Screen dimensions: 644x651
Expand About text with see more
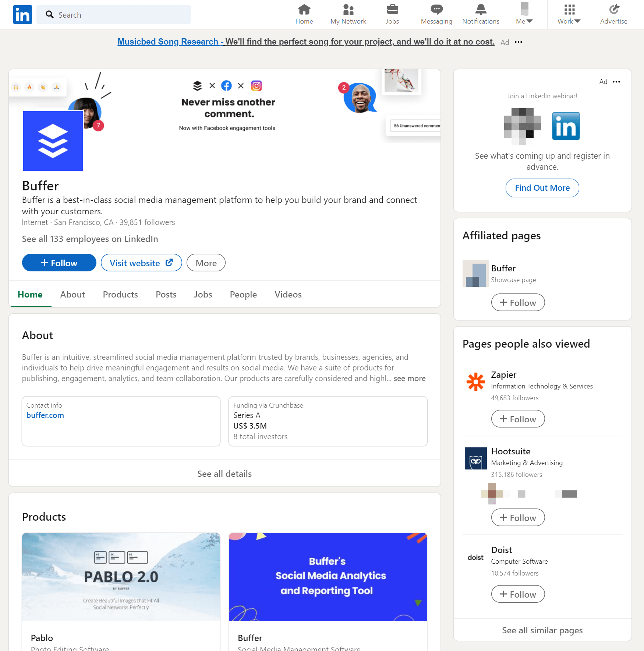tap(410, 378)
